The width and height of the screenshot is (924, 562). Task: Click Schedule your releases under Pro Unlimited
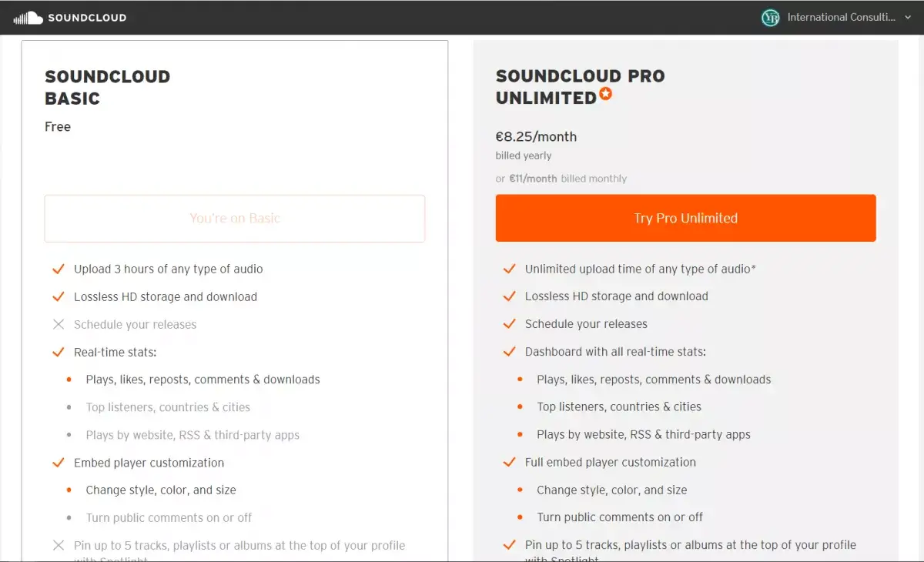point(587,324)
